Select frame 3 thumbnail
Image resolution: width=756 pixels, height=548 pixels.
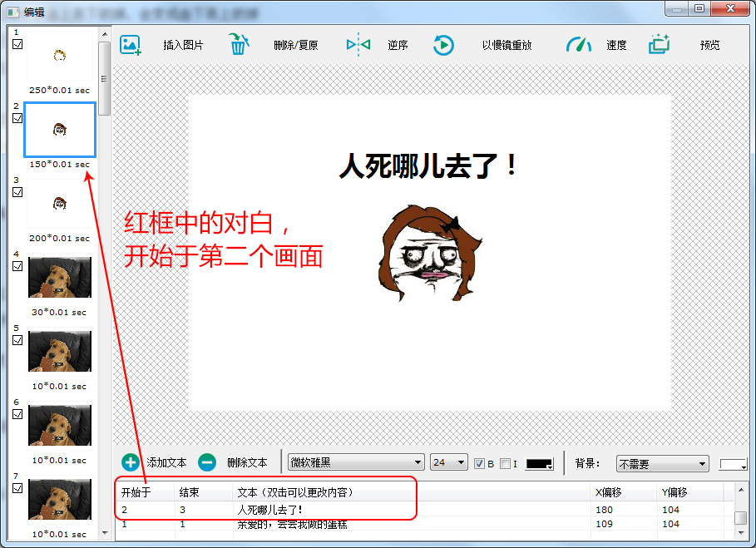[60, 204]
